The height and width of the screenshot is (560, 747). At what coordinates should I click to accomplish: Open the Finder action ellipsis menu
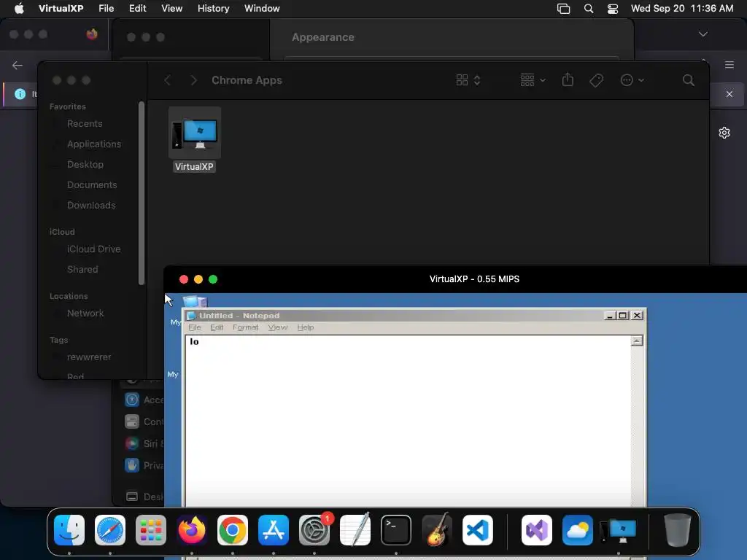(x=632, y=80)
